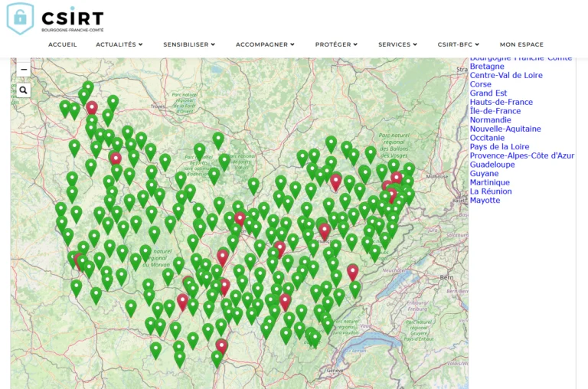Open the MON ESPACE page
The image size is (588, 389).
click(521, 44)
